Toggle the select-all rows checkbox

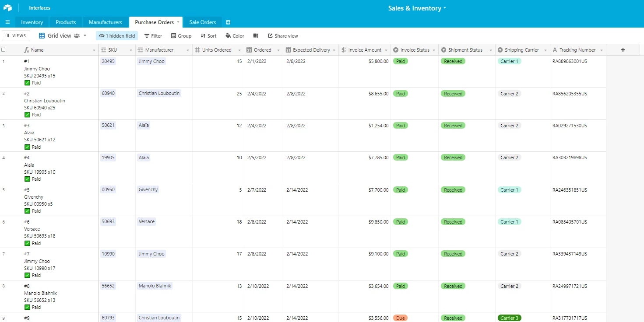point(4,50)
